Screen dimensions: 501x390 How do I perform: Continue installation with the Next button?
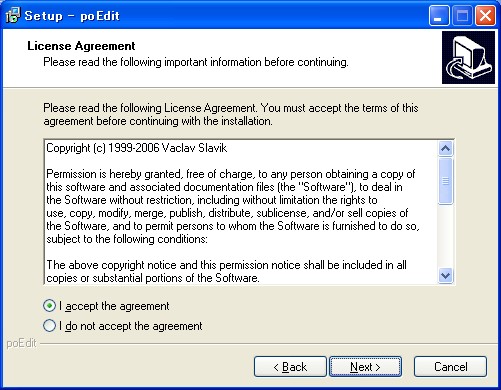pyautogui.click(x=365, y=367)
